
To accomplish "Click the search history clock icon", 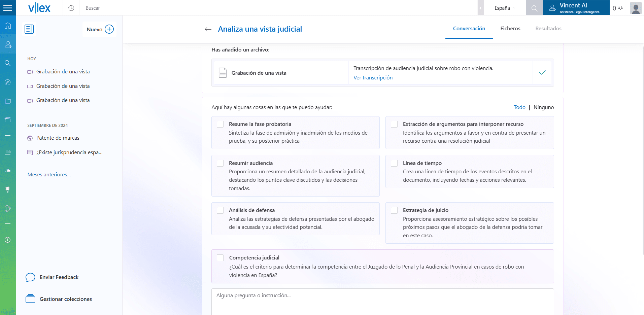I will coord(71,8).
